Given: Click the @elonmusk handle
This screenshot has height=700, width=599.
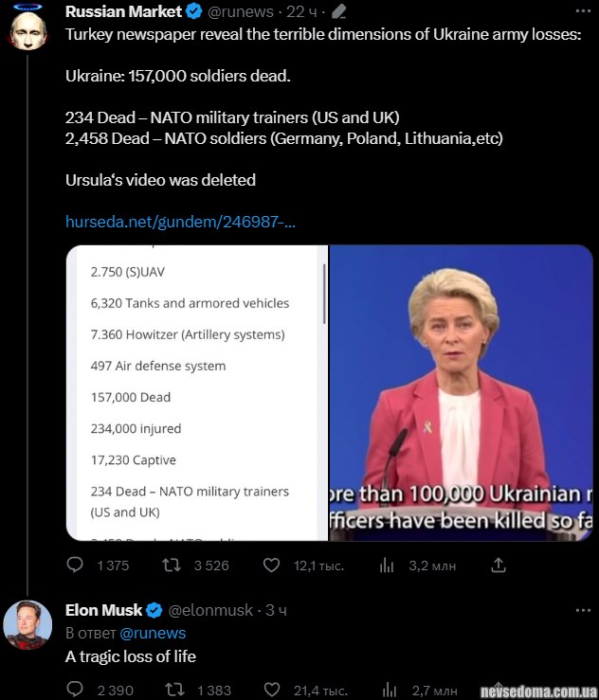Looking at the screenshot, I should (x=211, y=610).
